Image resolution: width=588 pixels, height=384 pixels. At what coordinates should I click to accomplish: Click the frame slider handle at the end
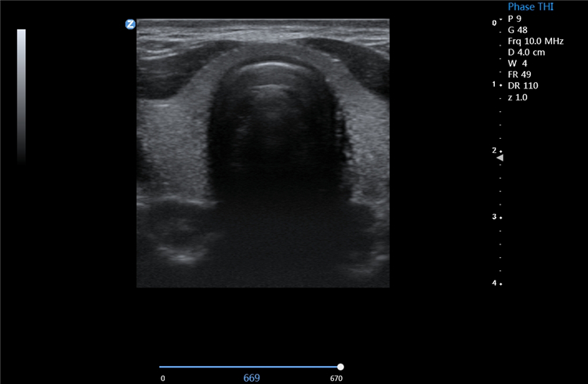coord(340,367)
